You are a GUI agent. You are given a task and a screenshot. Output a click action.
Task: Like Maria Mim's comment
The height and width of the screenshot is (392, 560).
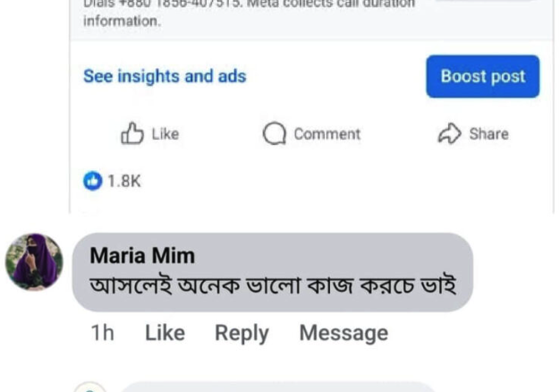click(x=165, y=333)
